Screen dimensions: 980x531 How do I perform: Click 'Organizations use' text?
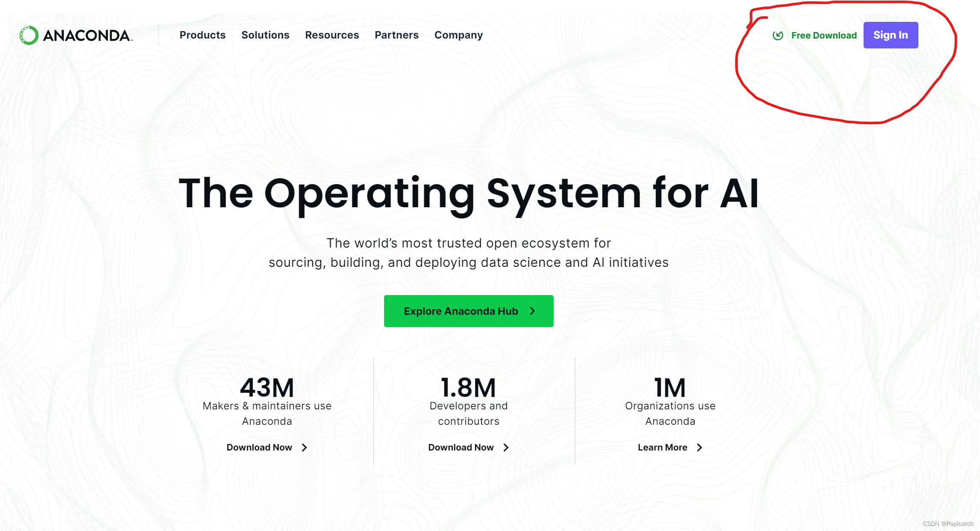670,406
